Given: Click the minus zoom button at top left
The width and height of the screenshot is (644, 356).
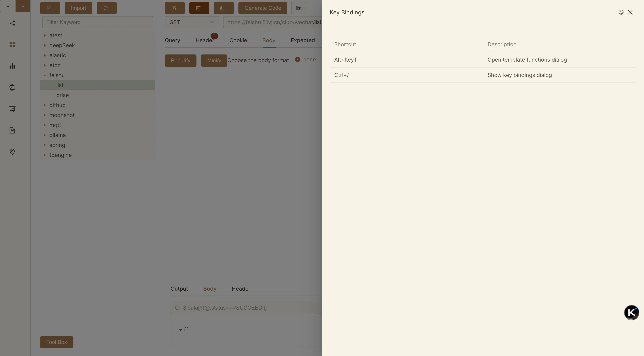Looking at the screenshot, I should pos(23,6).
